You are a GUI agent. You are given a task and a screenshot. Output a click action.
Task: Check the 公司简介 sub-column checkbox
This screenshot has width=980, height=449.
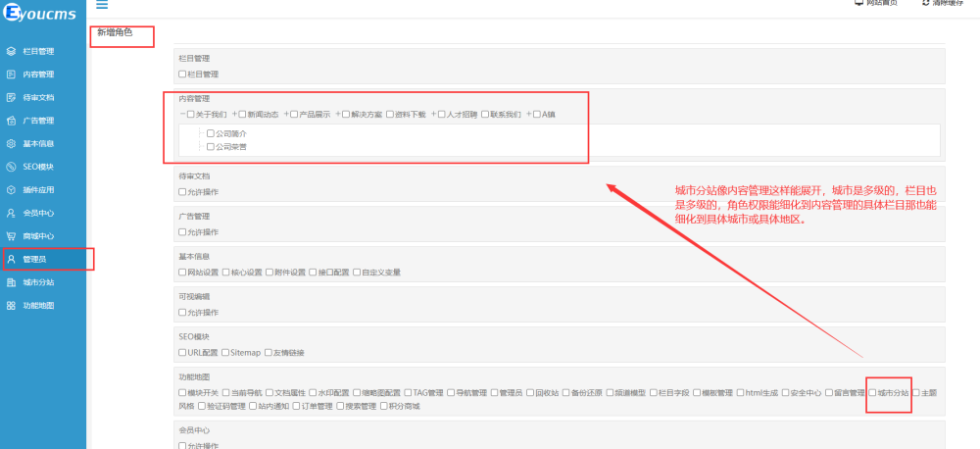click(x=211, y=133)
